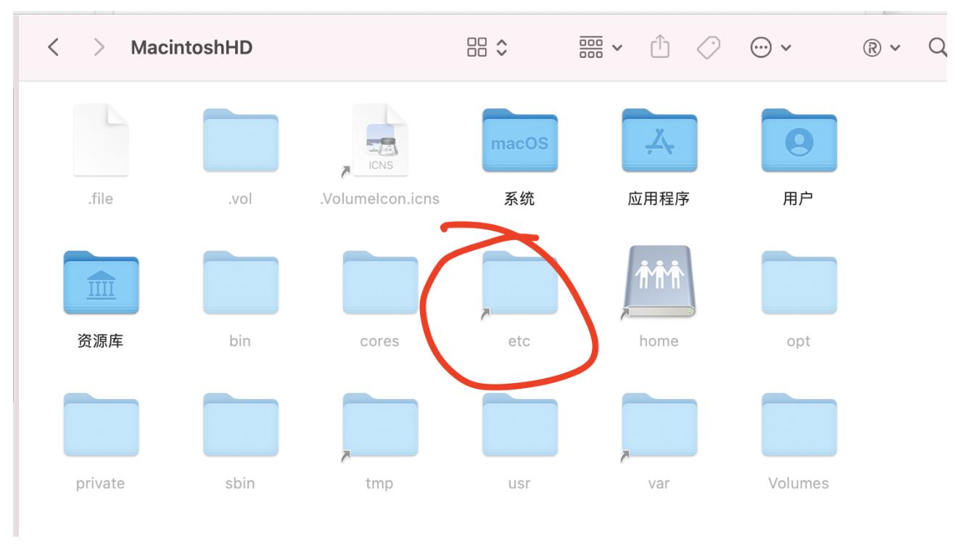Click the 'Volumes' name label

click(x=799, y=483)
